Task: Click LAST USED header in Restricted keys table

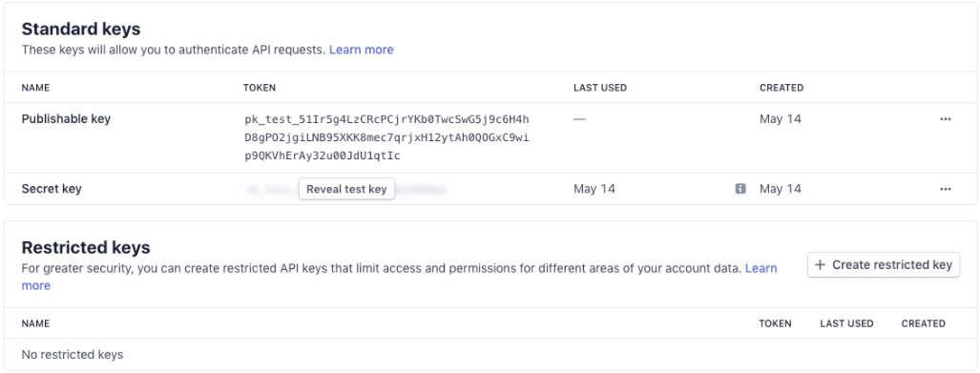Action: pos(846,323)
